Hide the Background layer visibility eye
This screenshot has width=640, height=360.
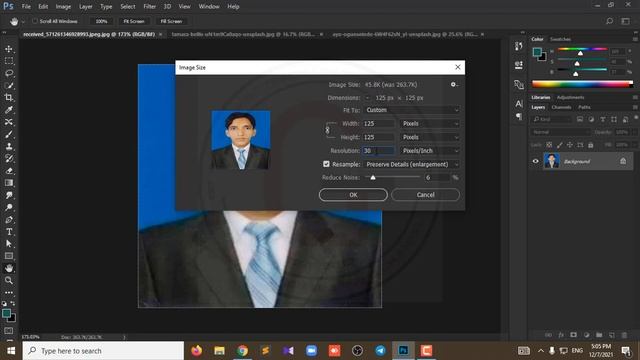coord(536,161)
